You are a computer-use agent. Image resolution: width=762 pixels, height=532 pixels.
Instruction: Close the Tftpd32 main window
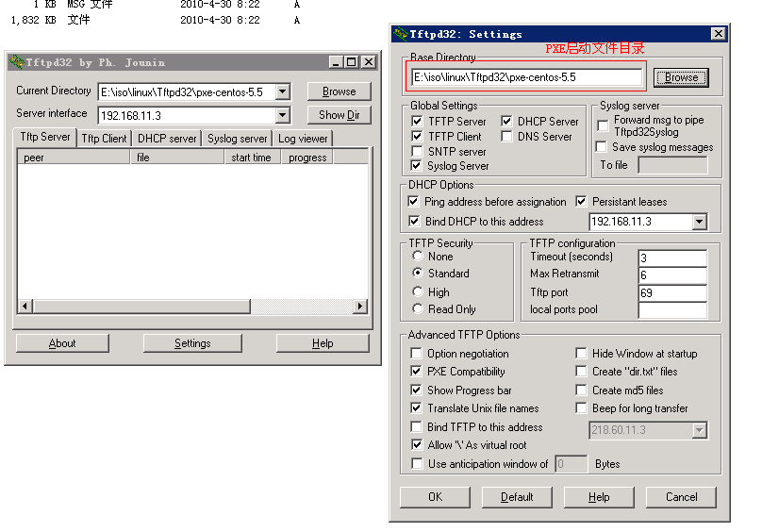point(369,62)
